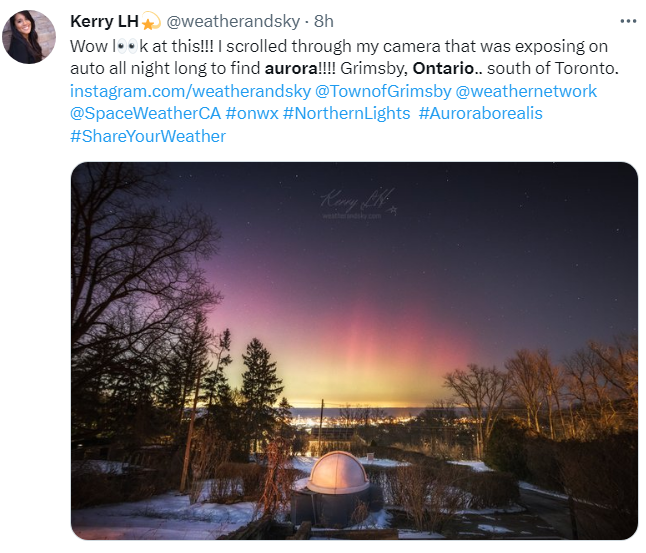Click the bold word Ontario in tweet
The height and width of the screenshot is (553, 646).
(x=443, y=69)
